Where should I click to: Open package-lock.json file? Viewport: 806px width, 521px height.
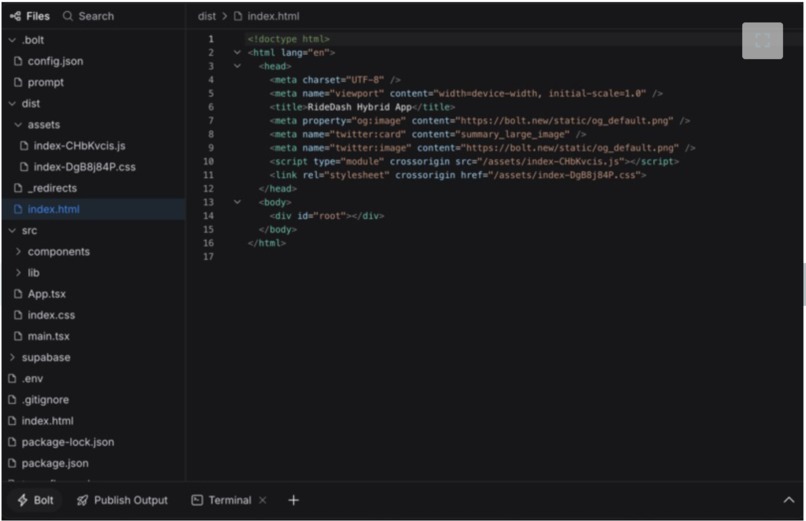[x=67, y=442]
